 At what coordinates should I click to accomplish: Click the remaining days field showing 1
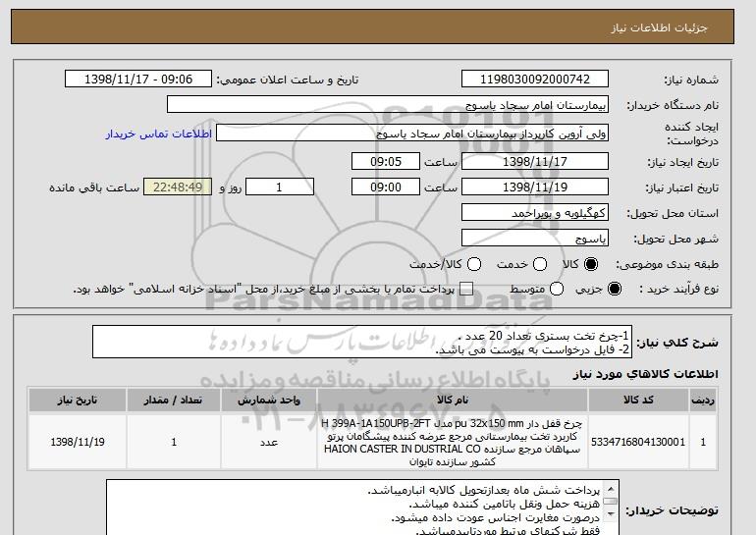coord(280,187)
